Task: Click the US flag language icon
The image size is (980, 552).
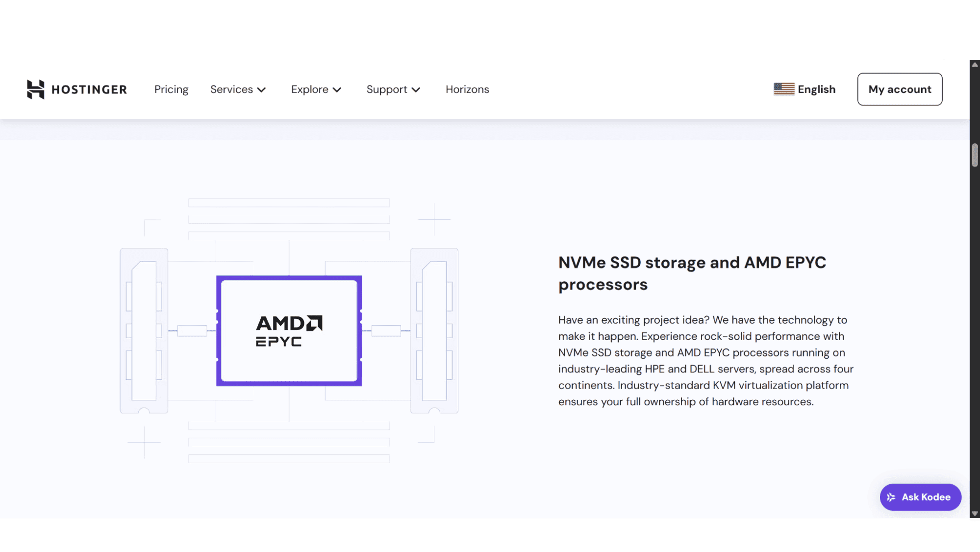Action: click(784, 89)
